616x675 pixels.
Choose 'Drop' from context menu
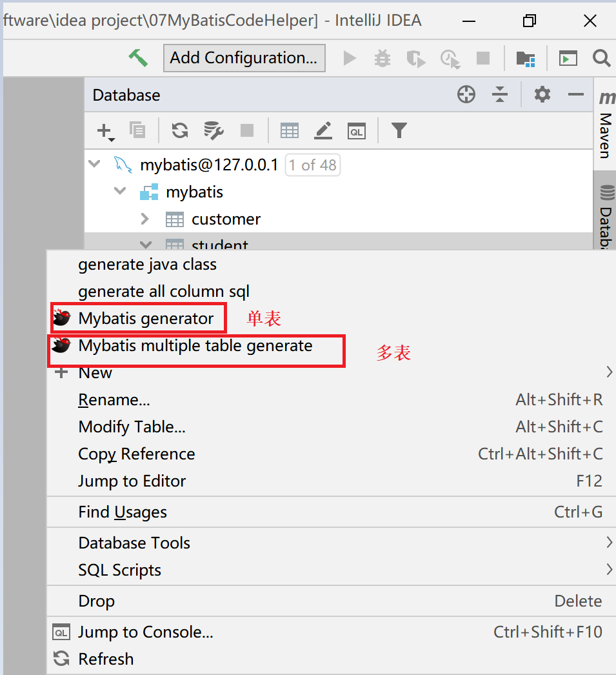[332, 601]
